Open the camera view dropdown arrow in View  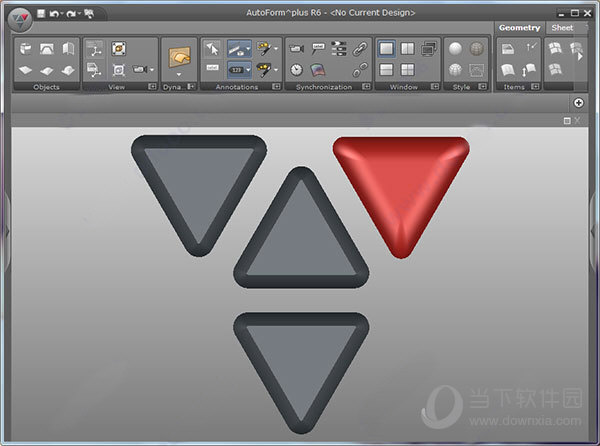pos(152,70)
